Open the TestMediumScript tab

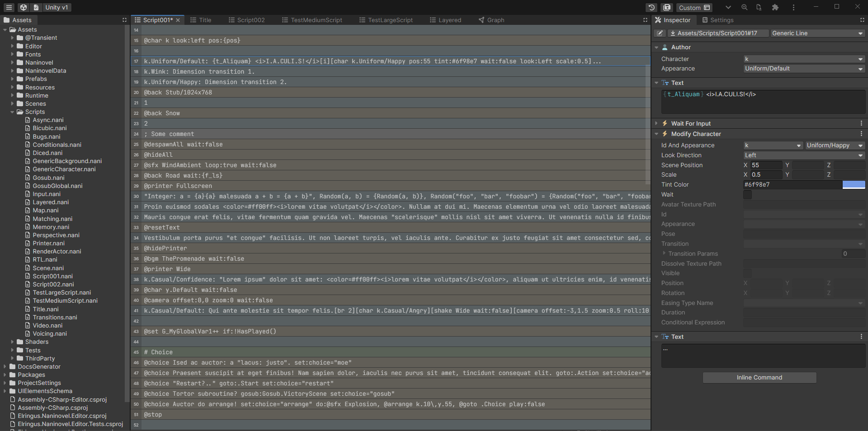tap(312, 20)
